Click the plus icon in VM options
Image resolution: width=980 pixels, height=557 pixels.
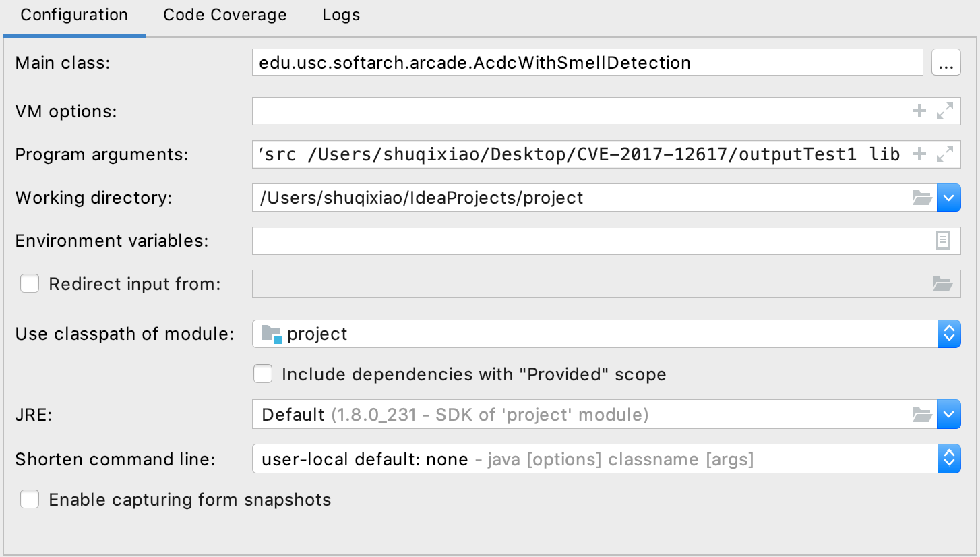(919, 111)
